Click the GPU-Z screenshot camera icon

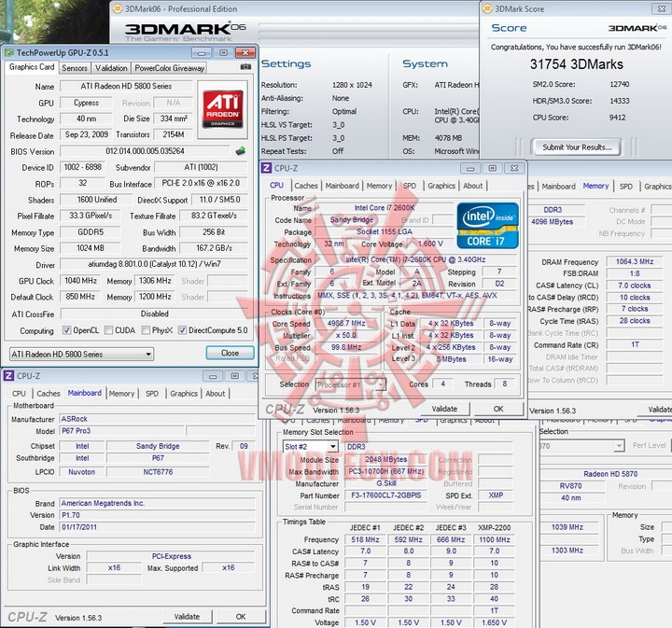tap(245, 67)
